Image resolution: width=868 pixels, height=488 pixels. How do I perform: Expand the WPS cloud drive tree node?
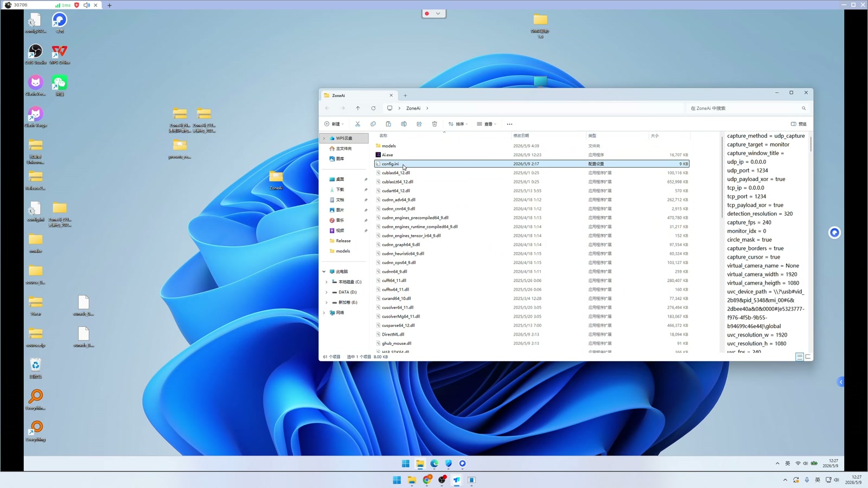pos(324,138)
